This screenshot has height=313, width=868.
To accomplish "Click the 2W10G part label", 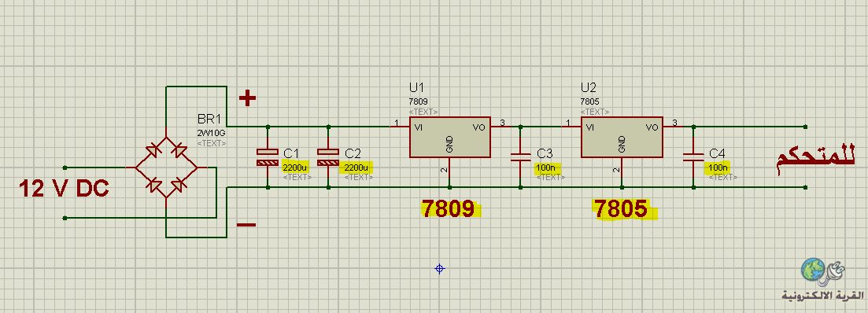I will pos(211,133).
